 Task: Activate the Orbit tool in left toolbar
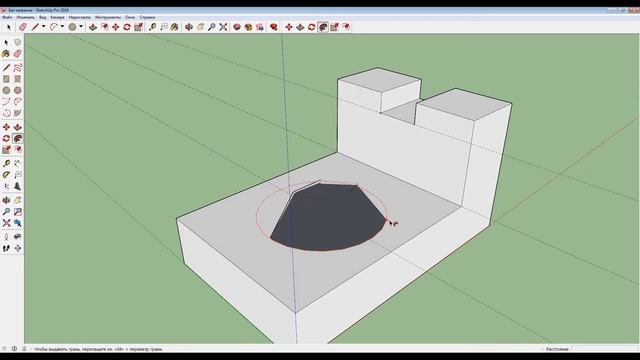click(x=6, y=200)
